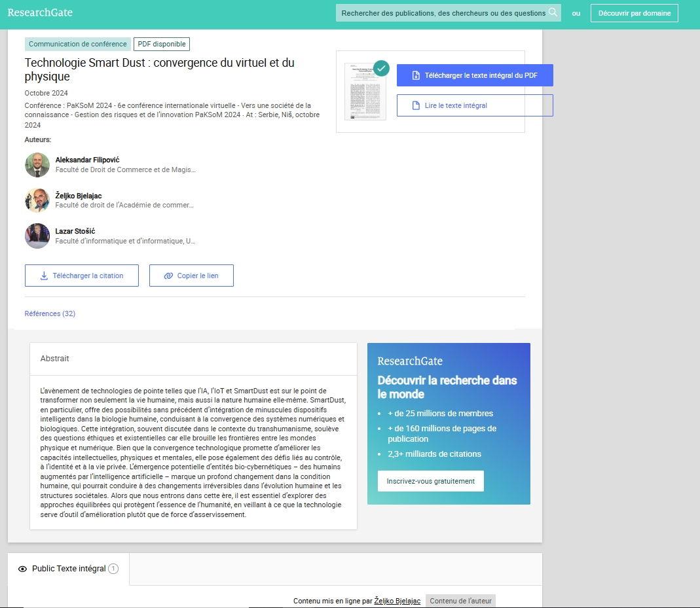This screenshot has height=608, width=700.
Task: Focus the publications search field
Action: pyautogui.click(x=443, y=13)
